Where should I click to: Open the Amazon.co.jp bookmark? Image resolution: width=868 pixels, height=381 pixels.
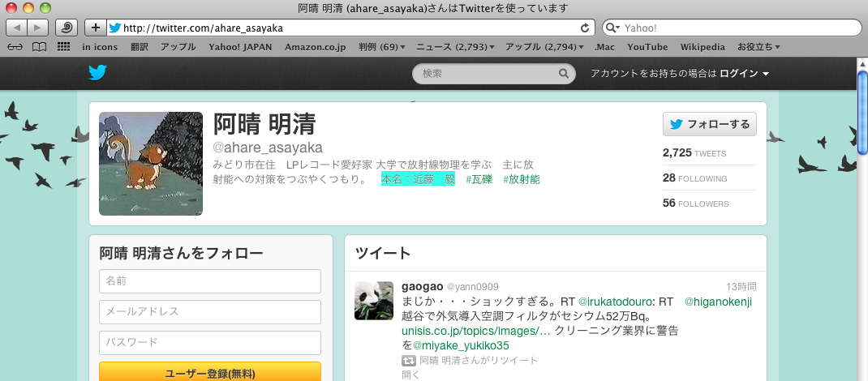click(315, 47)
